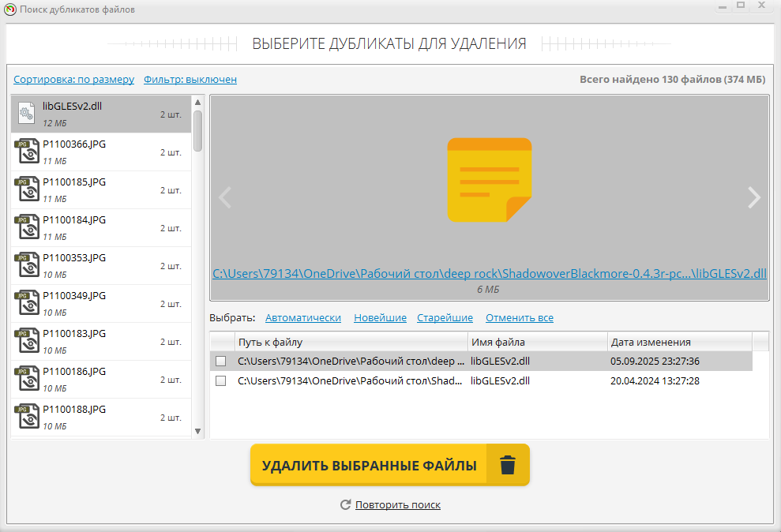The height and width of the screenshot is (532, 781).
Task: Click the JPG icon of P1100349.JPG
Action: (x=27, y=302)
